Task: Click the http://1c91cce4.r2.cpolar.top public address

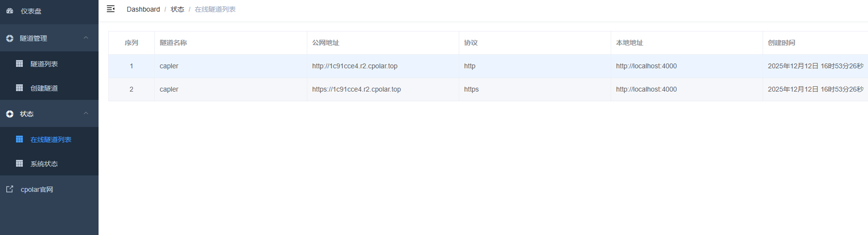Action: tap(354, 66)
